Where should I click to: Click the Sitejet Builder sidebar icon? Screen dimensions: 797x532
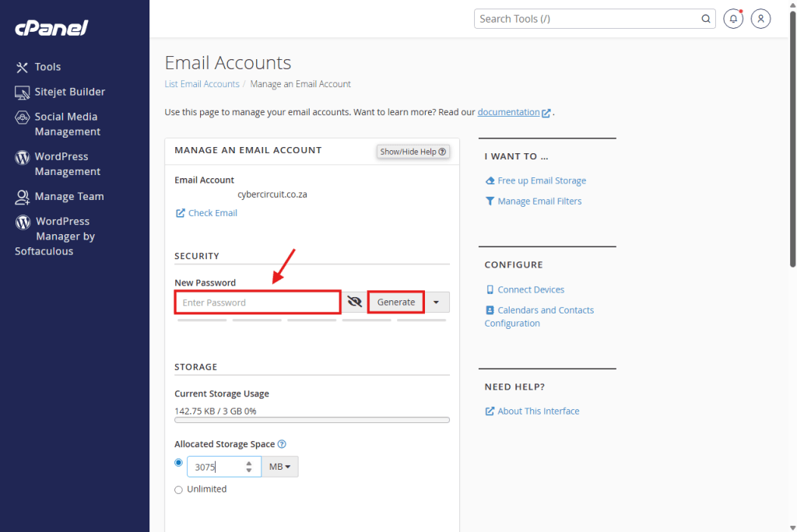point(22,92)
